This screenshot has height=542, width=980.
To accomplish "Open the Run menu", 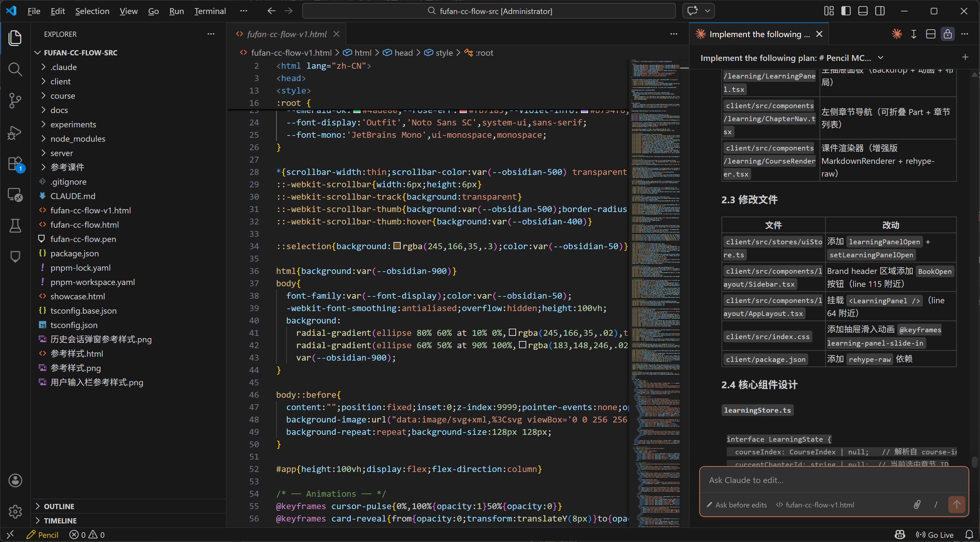I will tap(176, 11).
